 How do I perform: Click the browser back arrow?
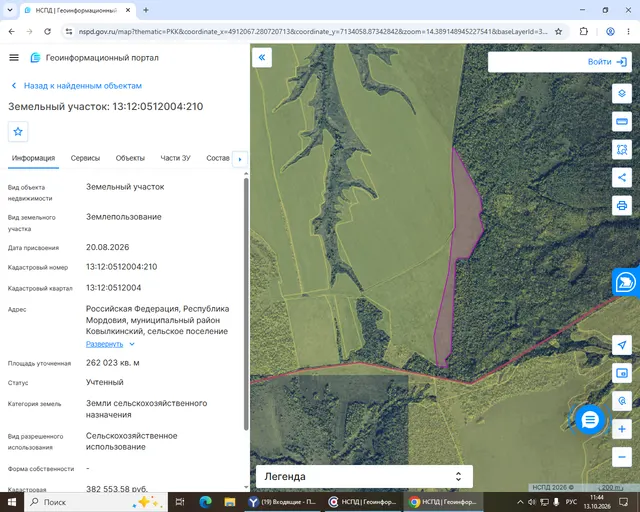coord(11,31)
